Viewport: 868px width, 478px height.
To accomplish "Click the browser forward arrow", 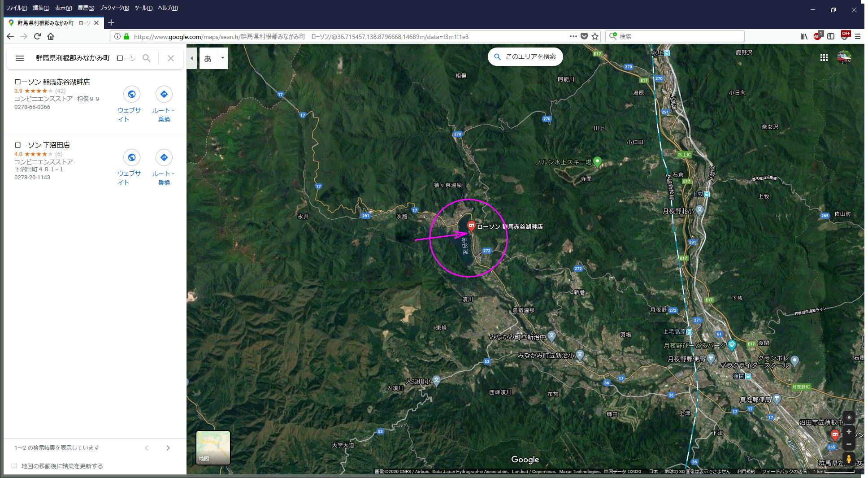I will [x=24, y=36].
